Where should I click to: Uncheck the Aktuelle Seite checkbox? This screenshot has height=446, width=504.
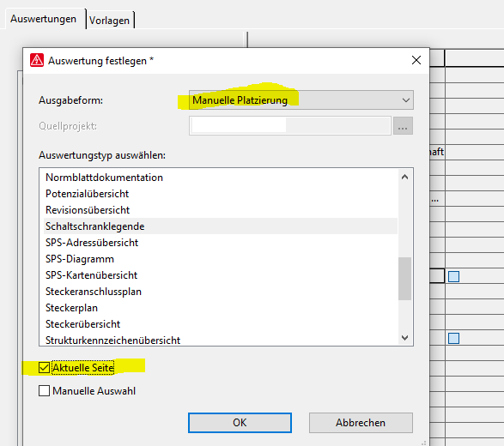44,368
